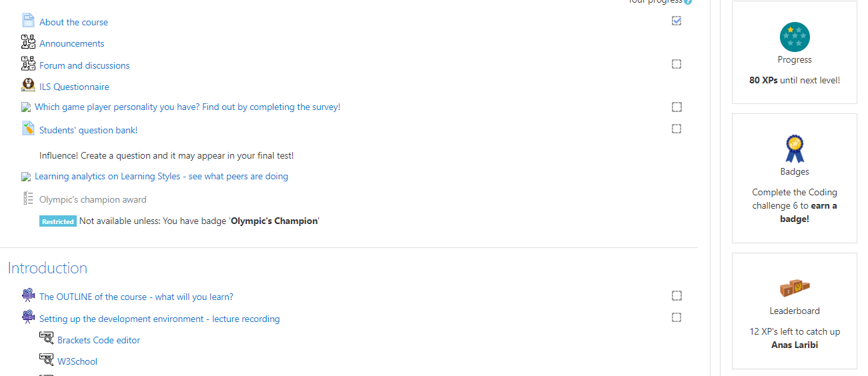Open Learning analytics on Learning Styles link

(x=161, y=177)
